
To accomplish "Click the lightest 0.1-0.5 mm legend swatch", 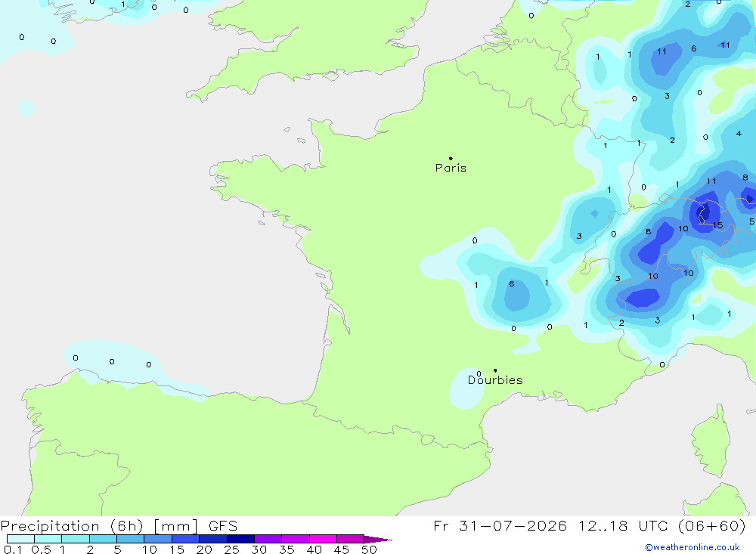I will point(20,539).
